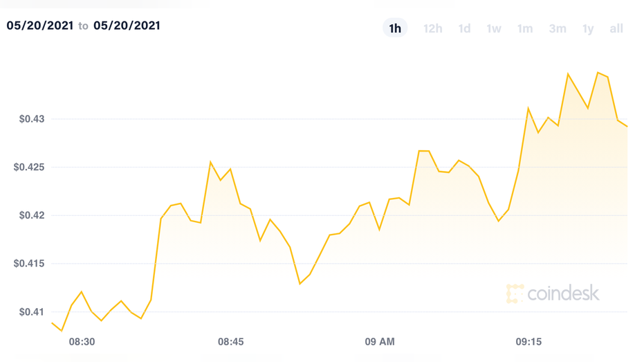Select the 1w range option
Viewport: 644px width, 362px height.
pyautogui.click(x=494, y=28)
